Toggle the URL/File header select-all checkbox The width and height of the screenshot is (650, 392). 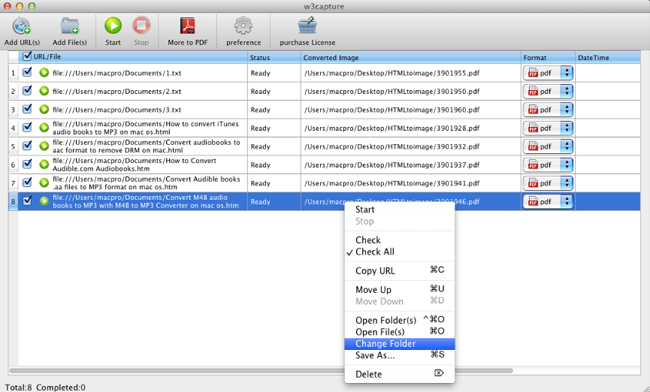tap(27, 56)
